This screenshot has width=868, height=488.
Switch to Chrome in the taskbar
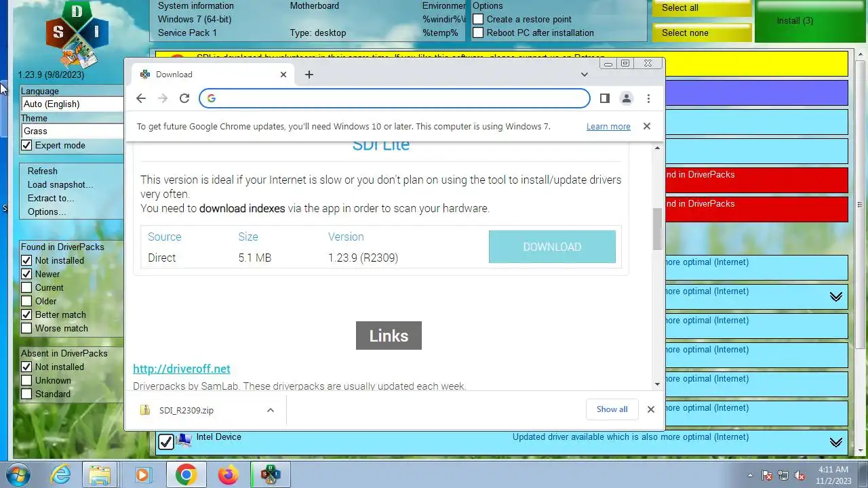pos(186,474)
